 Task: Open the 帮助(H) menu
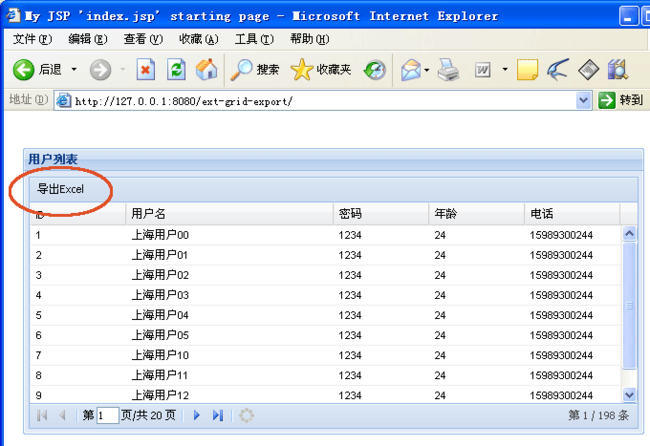point(310,39)
